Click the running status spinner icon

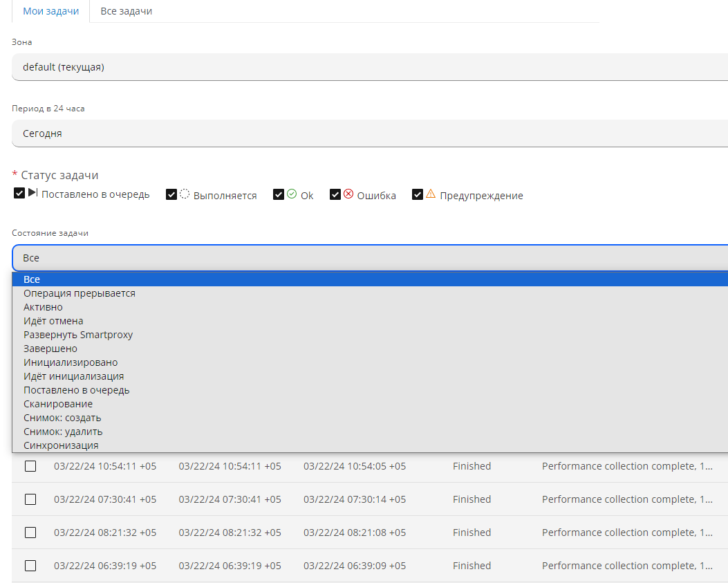pyautogui.click(x=185, y=194)
